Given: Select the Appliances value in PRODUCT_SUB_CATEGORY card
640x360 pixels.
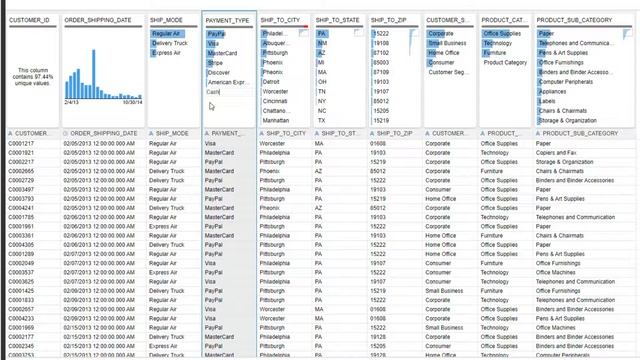Looking at the screenshot, I should tap(552, 91).
